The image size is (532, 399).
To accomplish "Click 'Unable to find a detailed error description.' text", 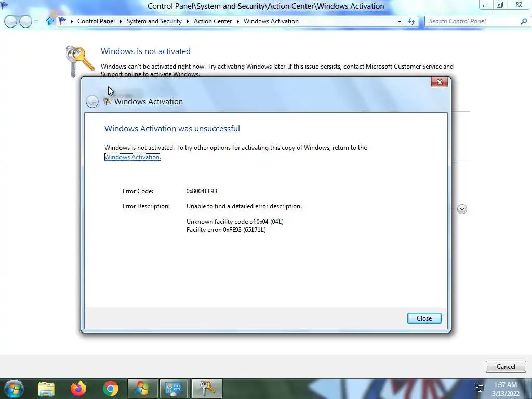I will 244,206.
